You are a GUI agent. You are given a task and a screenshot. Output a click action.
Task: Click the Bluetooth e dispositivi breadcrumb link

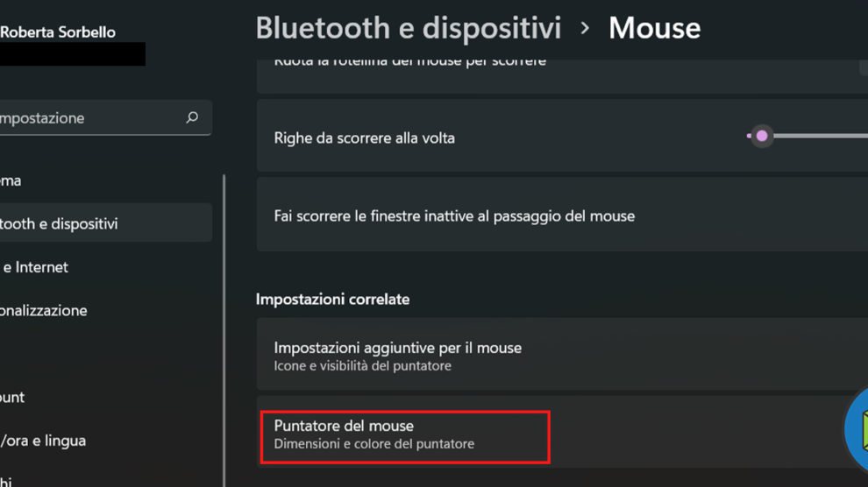(x=408, y=28)
